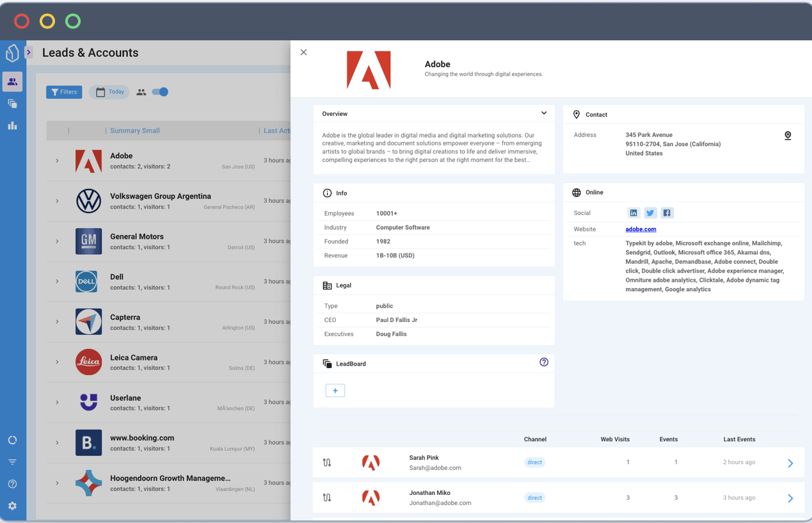Click route icon on Jonathan Miko row
This screenshot has height=523, width=812.
[327, 497]
